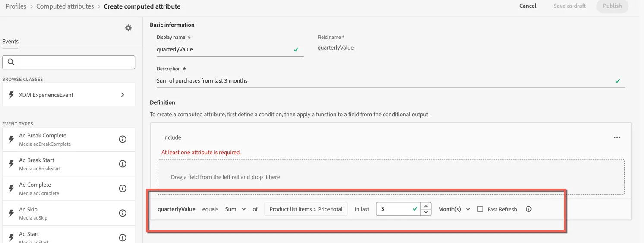Open the Month(s) time unit dropdown
This screenshot has height=243, width=644.
[x=454, y=209]
